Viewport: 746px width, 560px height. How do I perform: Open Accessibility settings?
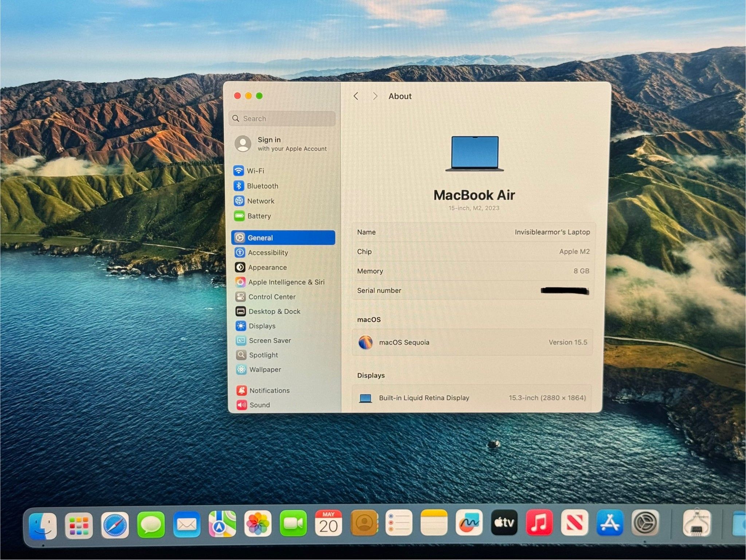(x=267, y=252)
